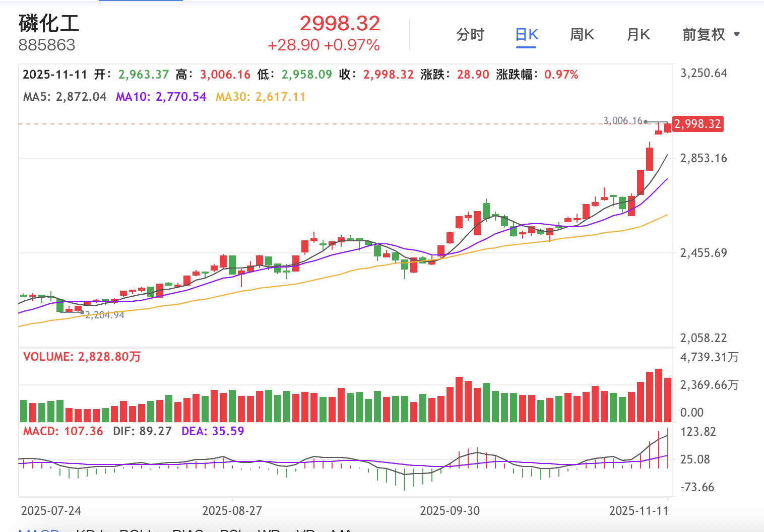Screen dimensions: 764x532
Task: Click the VOLUME panel label
Action: click(x=82, y=357)
